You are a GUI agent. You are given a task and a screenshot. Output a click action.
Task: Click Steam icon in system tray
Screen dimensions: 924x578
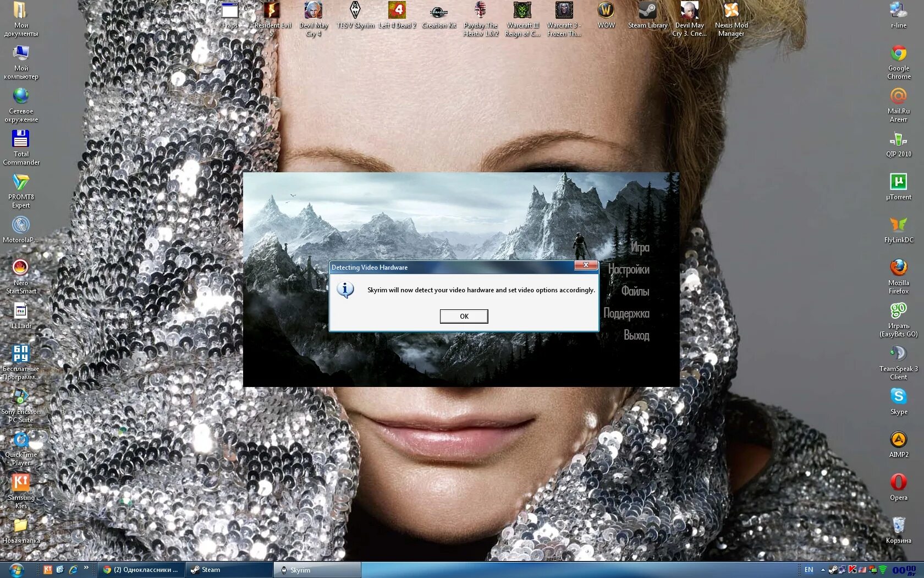pyautogui.click(x=833, y=570)
